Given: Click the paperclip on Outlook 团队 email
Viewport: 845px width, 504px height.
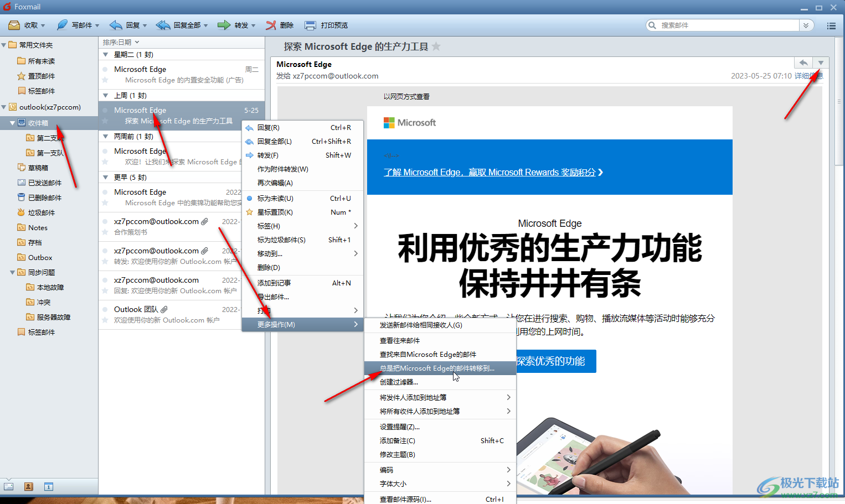Looking at the screenshot, I should click(164, 309).
